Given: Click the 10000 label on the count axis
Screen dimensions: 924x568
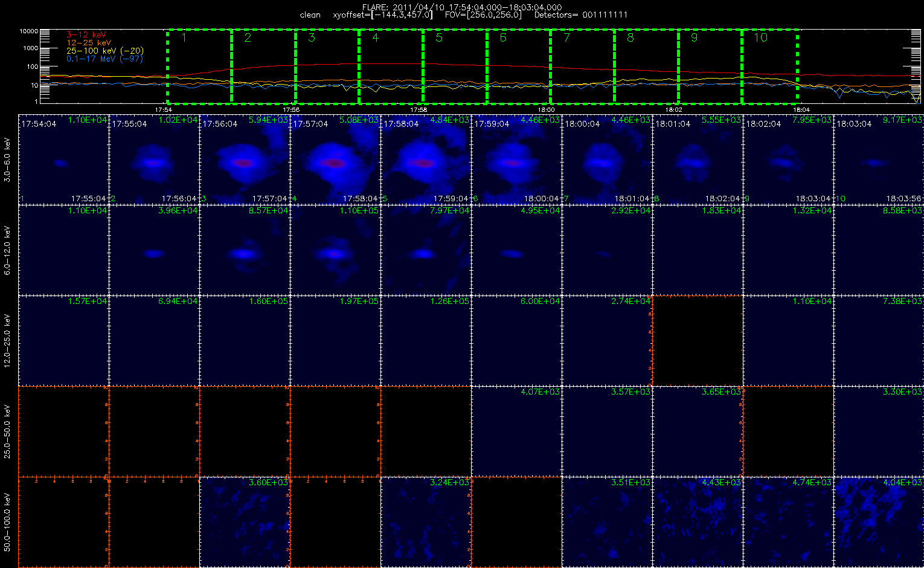Looking at the screenshot, I should pyautogui.click(x=29, y=31).
